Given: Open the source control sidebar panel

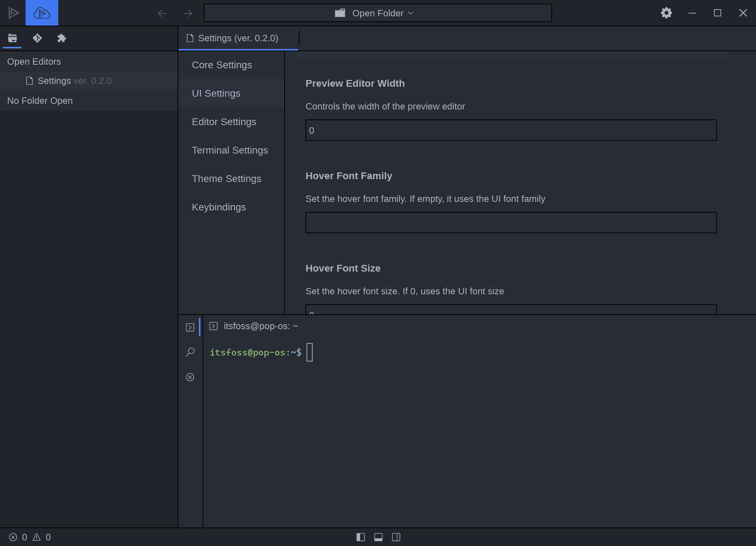Looking at the screenshot, I should [x=37, y=38].
